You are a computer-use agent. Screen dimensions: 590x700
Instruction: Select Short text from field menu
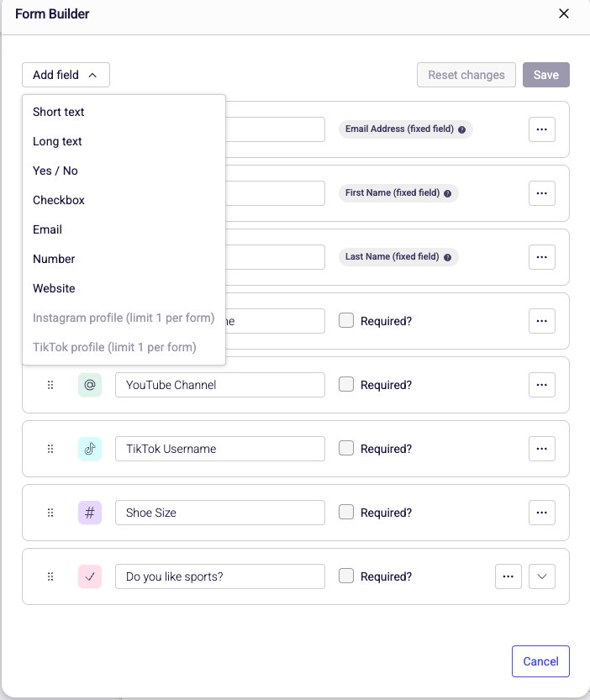[58, 112]
